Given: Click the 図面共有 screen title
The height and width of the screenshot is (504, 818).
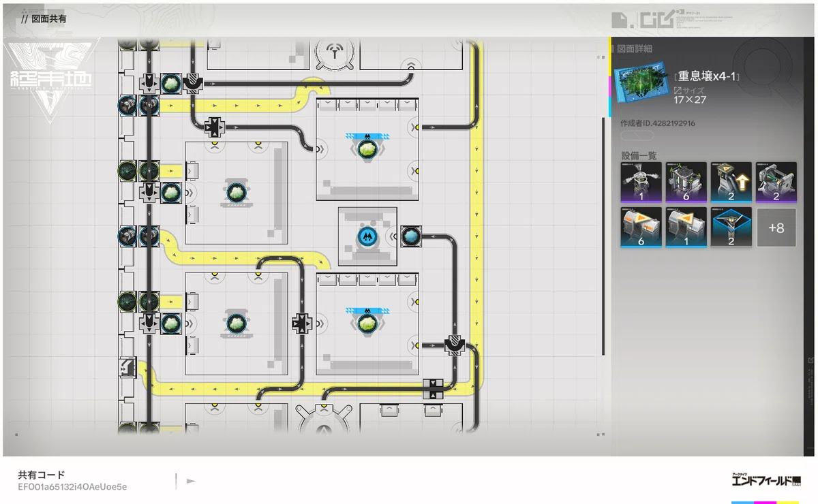Looking at the screenshot, I should [48, 18].
